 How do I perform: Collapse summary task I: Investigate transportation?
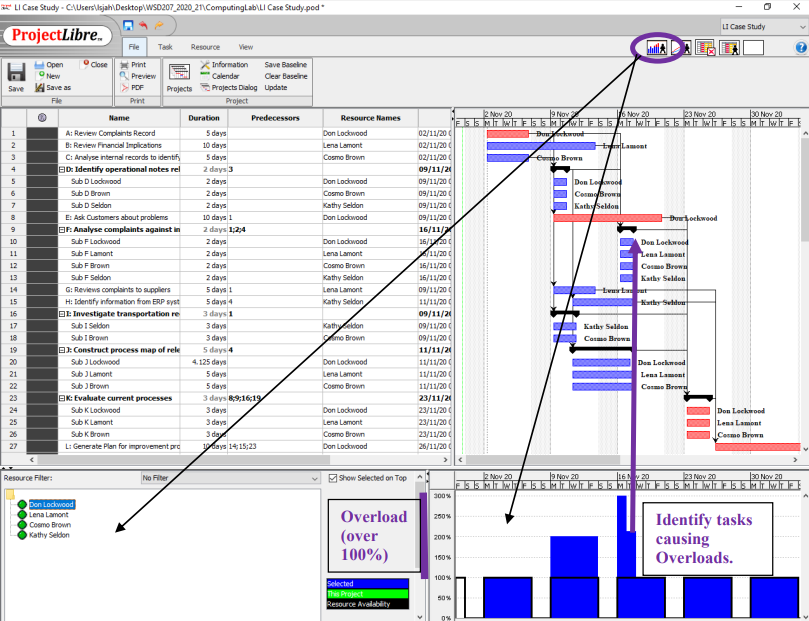tap(62, 314)
